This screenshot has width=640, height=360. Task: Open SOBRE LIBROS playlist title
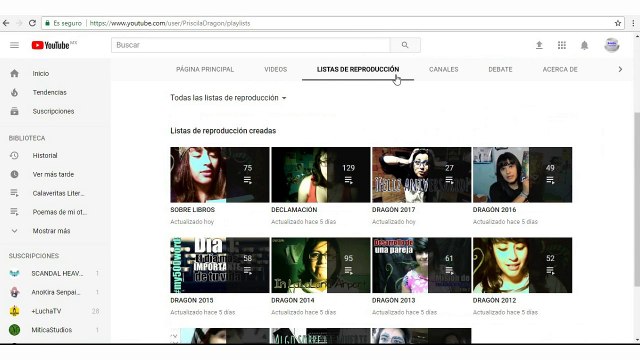tap(192, 210)
